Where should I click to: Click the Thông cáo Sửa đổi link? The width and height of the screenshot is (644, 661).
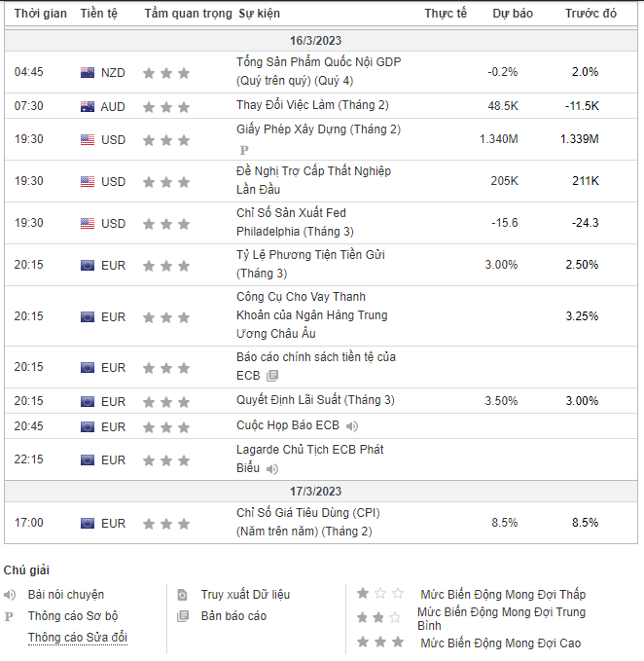[x=78, y=638]
